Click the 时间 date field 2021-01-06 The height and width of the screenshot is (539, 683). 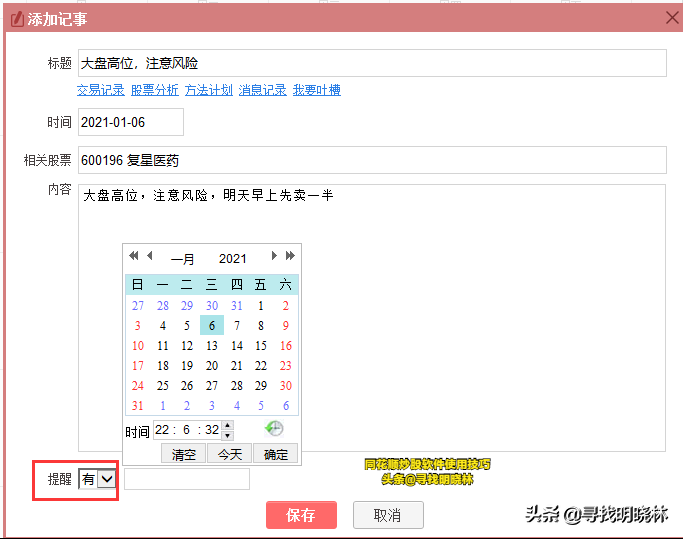tap(131, 122)
